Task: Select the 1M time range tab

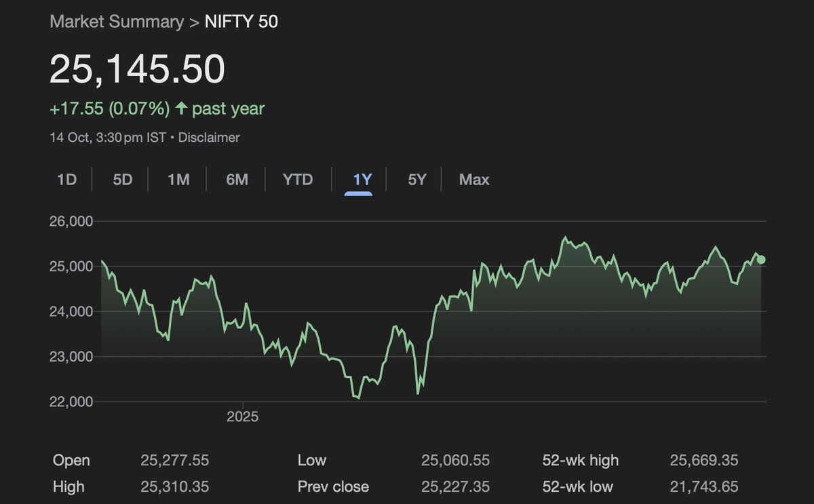Action: pyautogui.click(x=178, y=180)
